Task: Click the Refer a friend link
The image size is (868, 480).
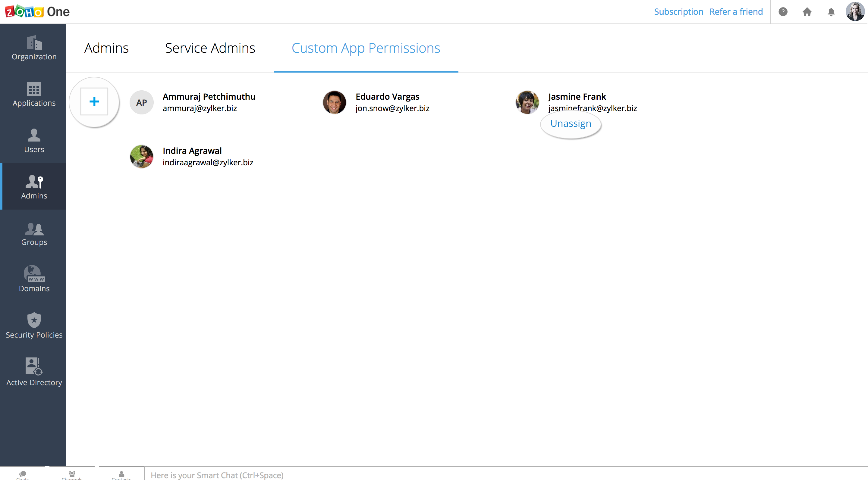Action: (736, 12)
